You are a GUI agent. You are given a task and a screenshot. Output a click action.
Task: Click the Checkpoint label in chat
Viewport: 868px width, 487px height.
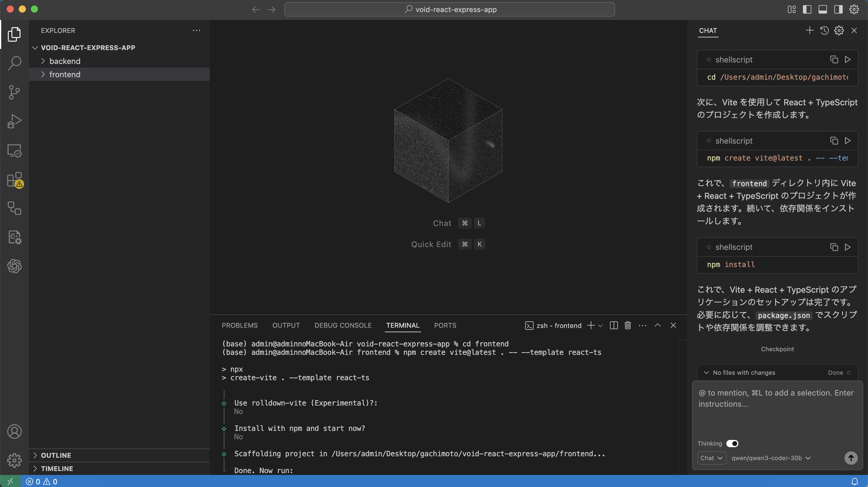tap(777, 349)
